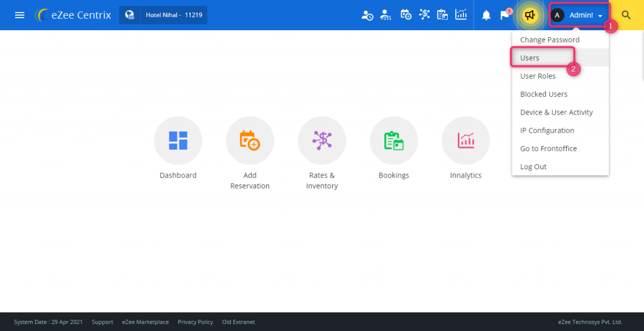This screenshot has height=331, width=644.
Task: Click the Bookings label
Action: [x=394, y=175]
